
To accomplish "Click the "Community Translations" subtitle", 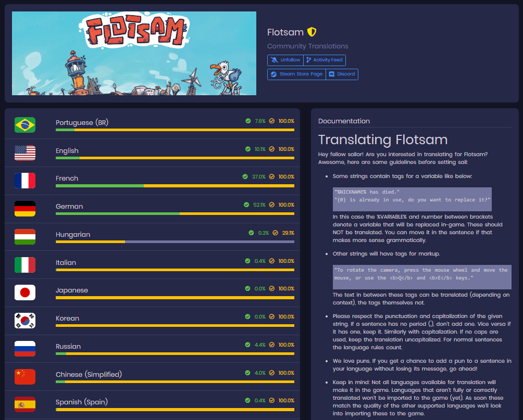I will click(x=308, y=46).
